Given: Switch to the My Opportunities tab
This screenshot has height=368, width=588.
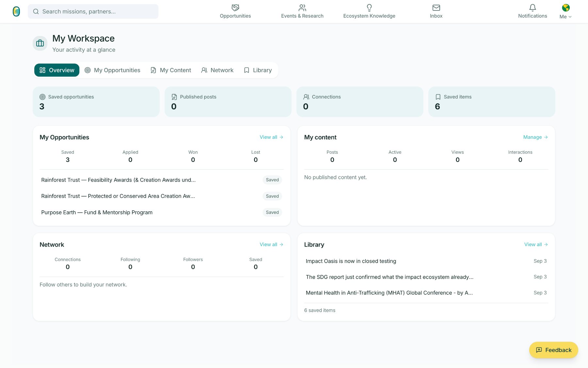Looking at the screenshot, I should (112, 70).
